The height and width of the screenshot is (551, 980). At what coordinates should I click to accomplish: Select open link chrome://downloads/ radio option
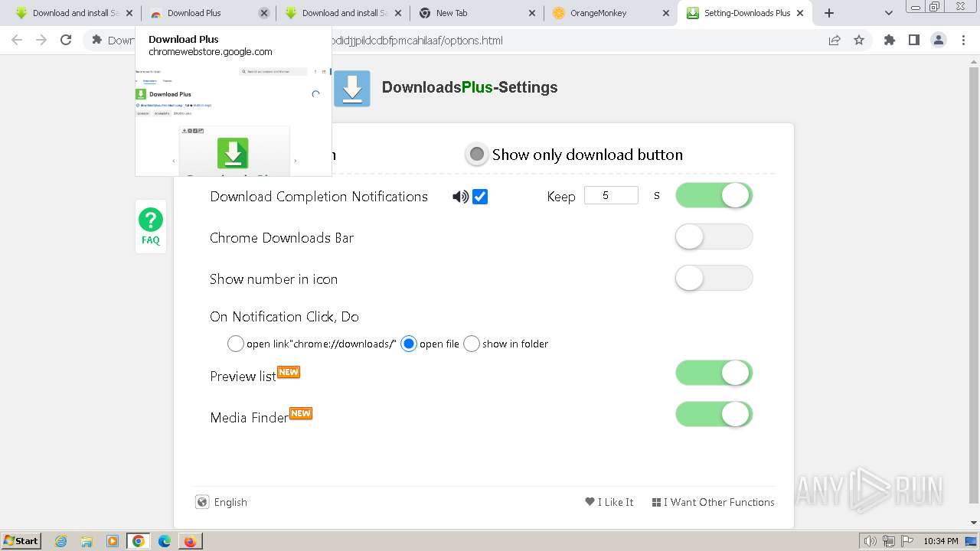point(236,344)
